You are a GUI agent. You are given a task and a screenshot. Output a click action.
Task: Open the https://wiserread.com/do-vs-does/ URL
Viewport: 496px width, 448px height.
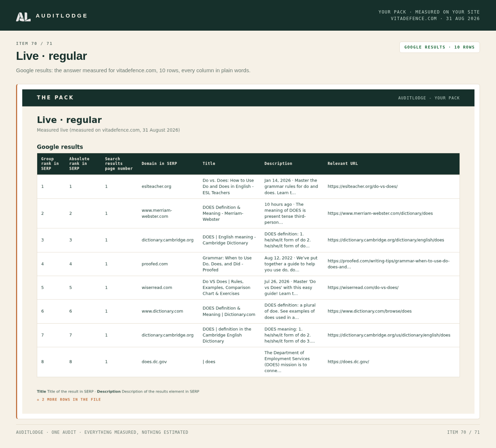tap(363, 287)
